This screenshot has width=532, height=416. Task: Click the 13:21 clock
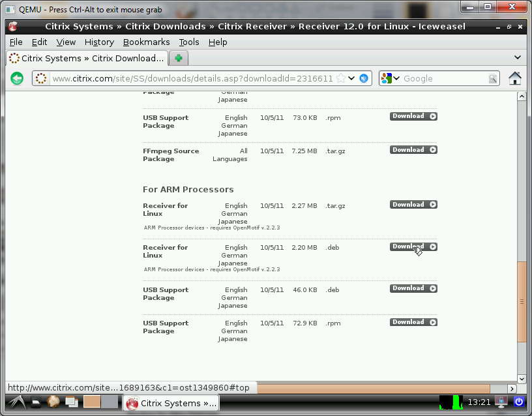pyautogui.click(x=479, y=402)
